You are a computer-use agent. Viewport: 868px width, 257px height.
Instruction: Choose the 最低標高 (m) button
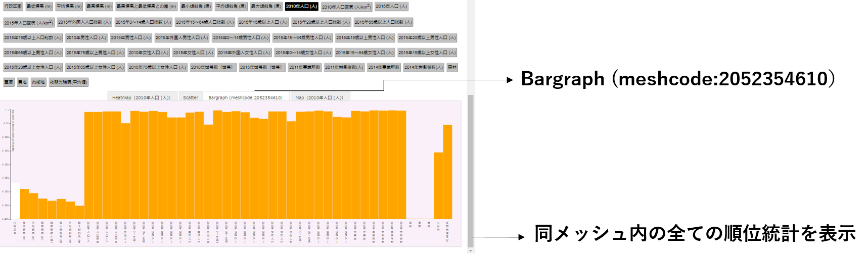(39, 7)
